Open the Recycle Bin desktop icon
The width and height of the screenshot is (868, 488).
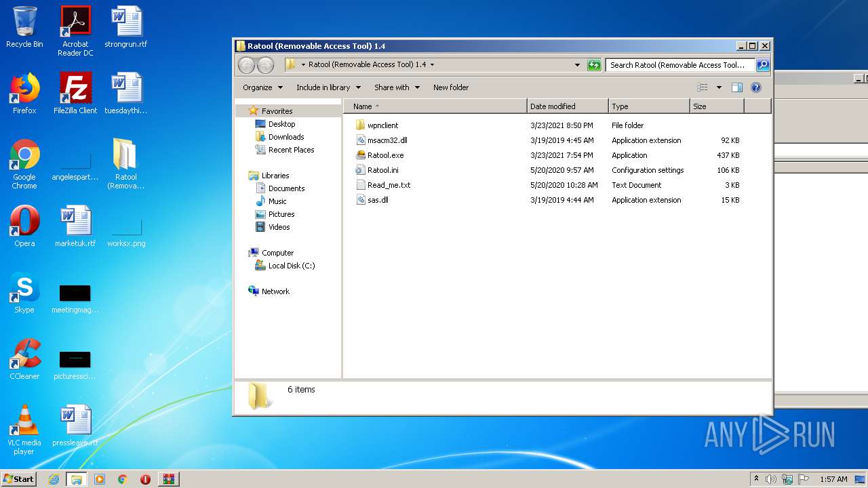pyautogui.click(x=24, y=27)
